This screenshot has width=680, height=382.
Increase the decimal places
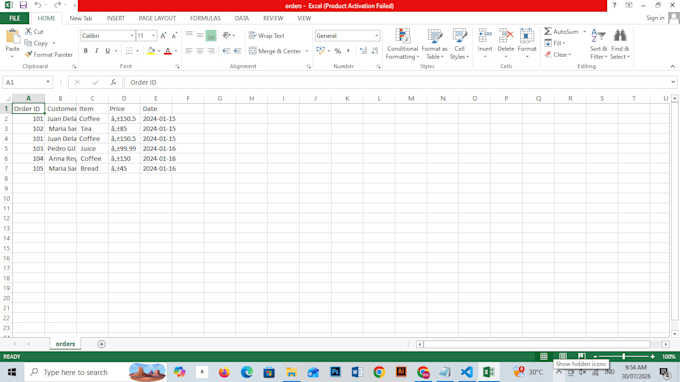363,51
